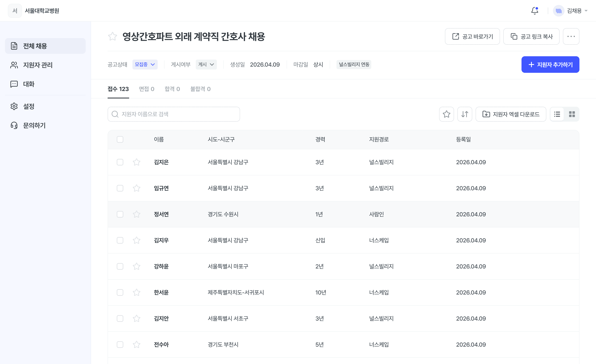Star applicant 정서연
Screen dimensions: 596x364
click(137, 214)
